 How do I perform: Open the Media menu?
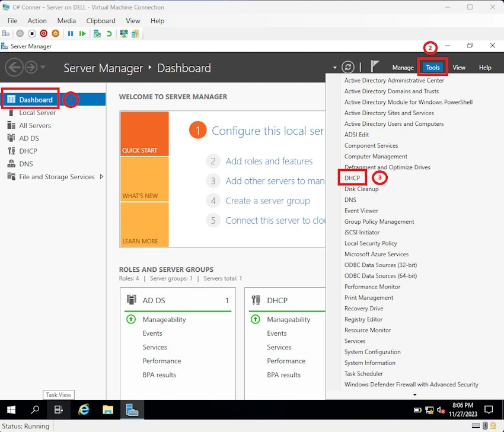point(66,21)
